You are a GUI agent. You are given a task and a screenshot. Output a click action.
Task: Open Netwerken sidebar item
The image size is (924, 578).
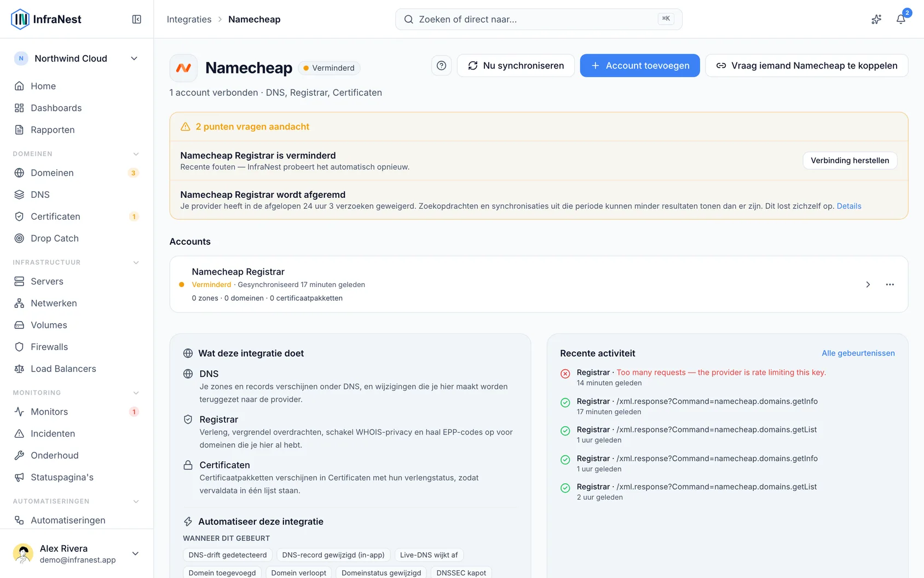pyautogui.click(x=77, y=303)
